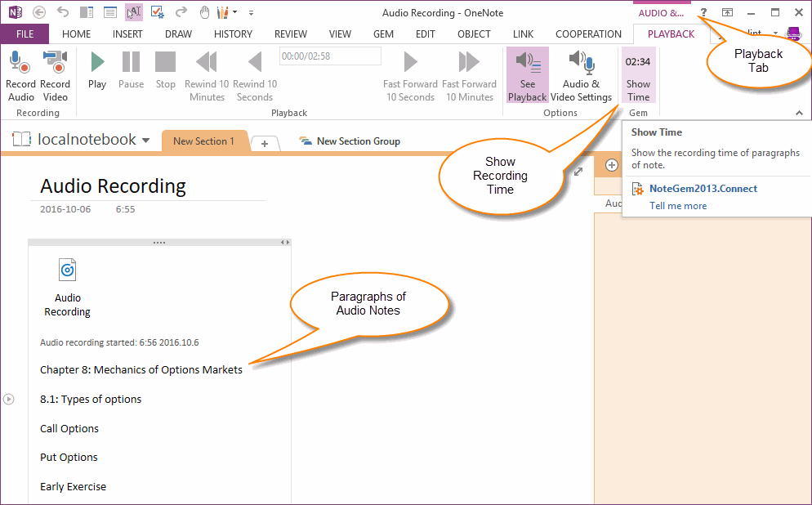
Task: Open the COOPERATION ribbon tab
Action: tap(588, 34)
